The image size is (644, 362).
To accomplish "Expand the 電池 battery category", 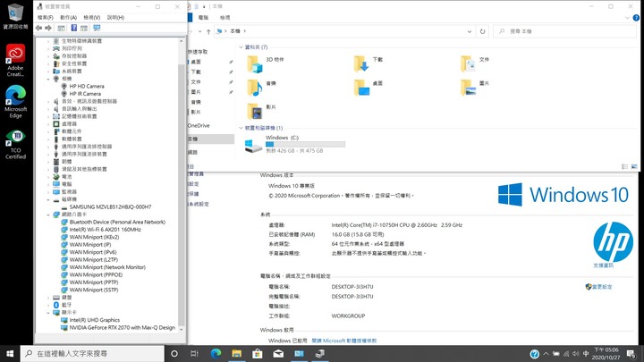I will coord(48,176).
